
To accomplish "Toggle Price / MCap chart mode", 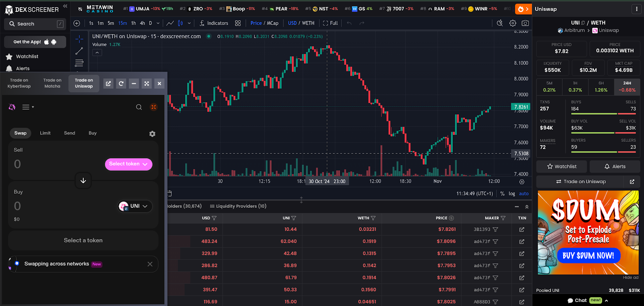I will (x=264, y=23).
